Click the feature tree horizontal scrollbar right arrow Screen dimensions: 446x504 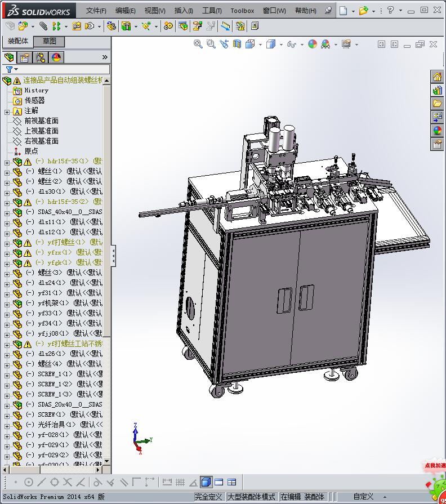click(x=98, y=470)
